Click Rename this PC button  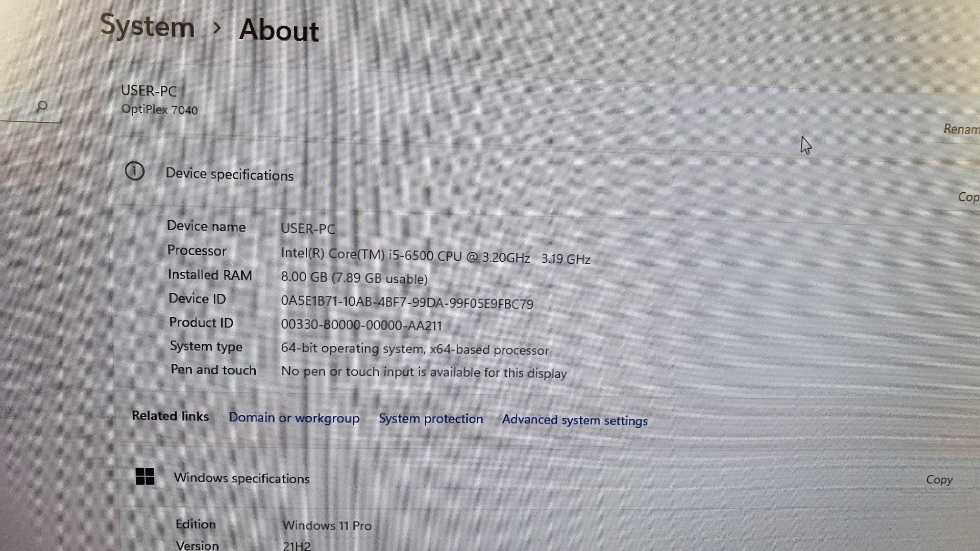961,130
